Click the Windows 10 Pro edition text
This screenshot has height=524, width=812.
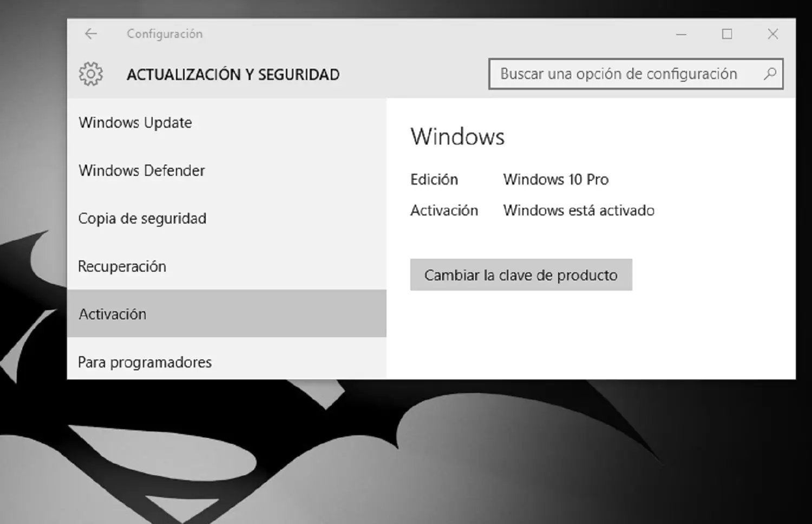click(556, 179)
